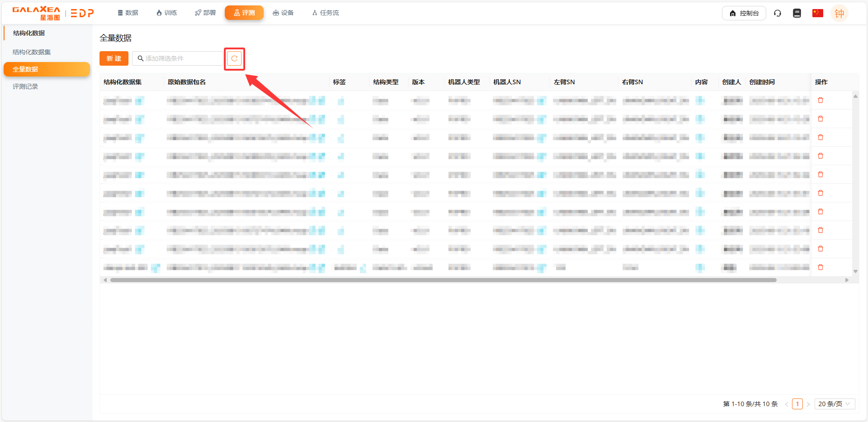Go to previous page arrow in pagination
The width and height of the screenshot is (868, 422).
787,404
